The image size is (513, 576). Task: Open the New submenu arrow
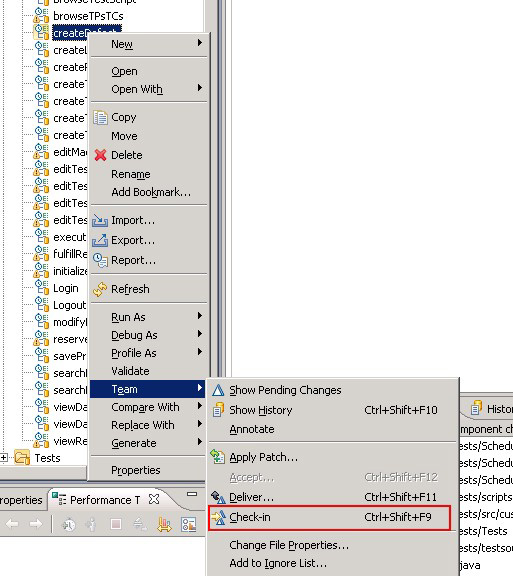(200, 43)
